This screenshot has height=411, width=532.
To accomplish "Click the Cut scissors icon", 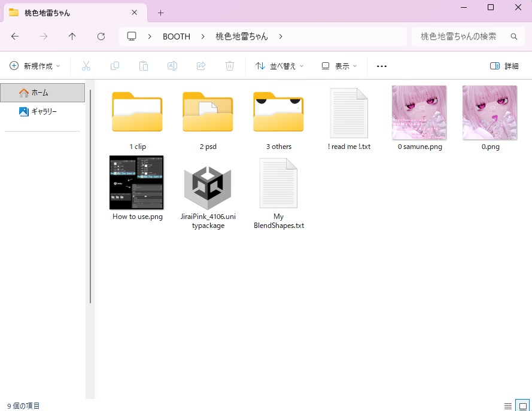I will point(86,66).
